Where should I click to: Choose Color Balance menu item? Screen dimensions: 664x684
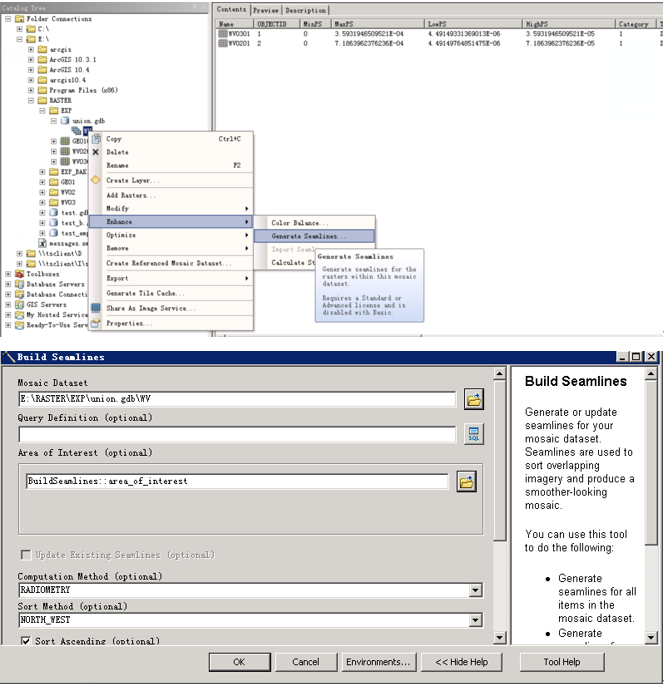click(314, 223)
